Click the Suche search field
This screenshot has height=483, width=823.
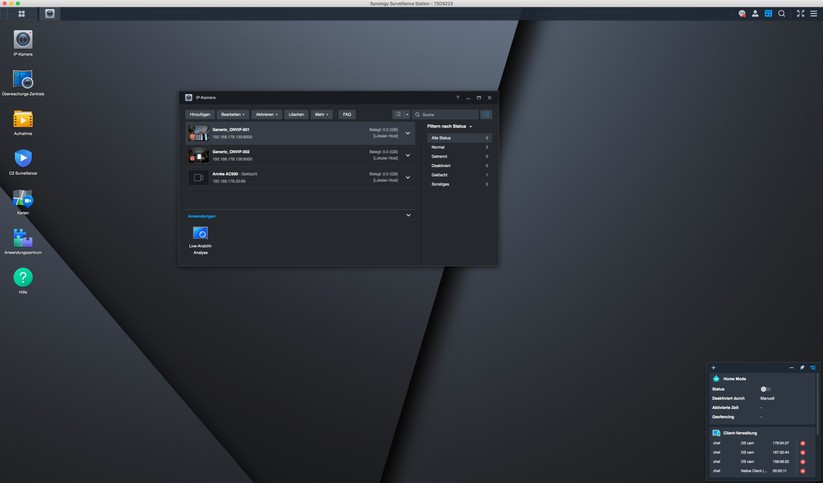coord(445,114)
